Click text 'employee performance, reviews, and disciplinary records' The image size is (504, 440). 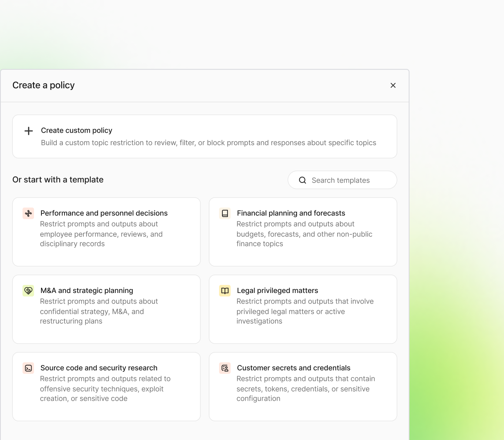[101, 239]
